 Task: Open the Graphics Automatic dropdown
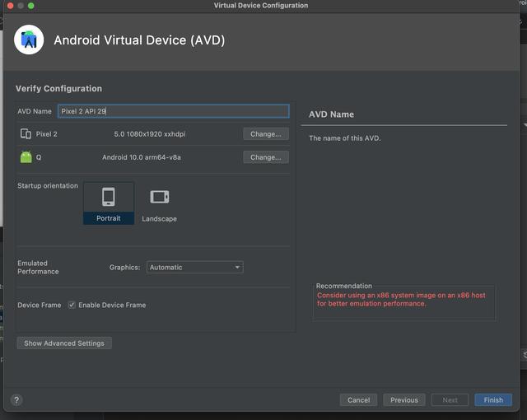point(195,267)
